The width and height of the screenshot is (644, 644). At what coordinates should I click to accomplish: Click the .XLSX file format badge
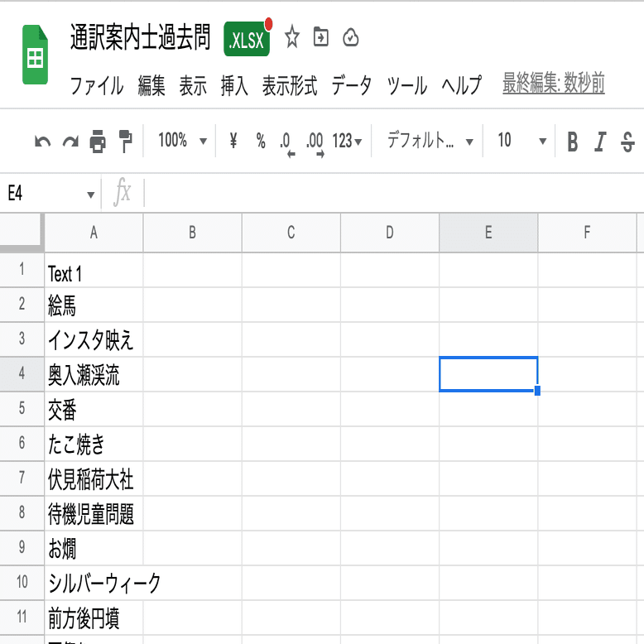pyautogui.click(x=247, y=40)
